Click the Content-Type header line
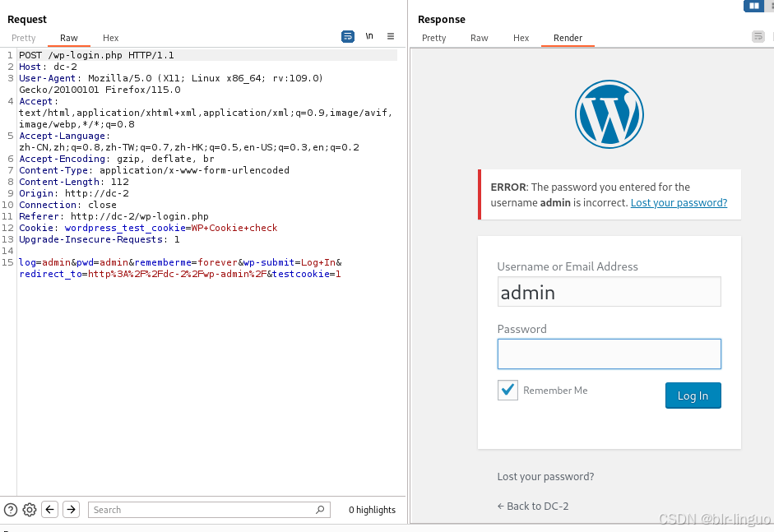 pyautogui.click(x=154, y=170)
